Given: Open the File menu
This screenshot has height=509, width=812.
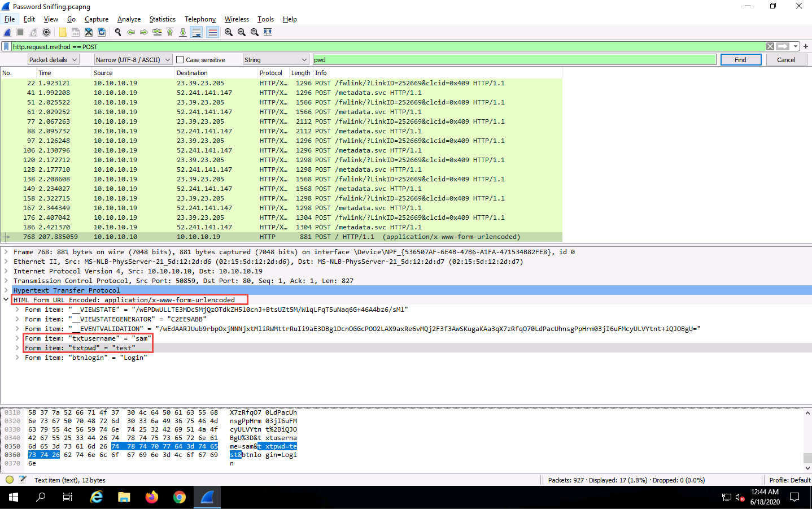Looking at the screenshot, I should pyautogui.click(x=10, y=19).
